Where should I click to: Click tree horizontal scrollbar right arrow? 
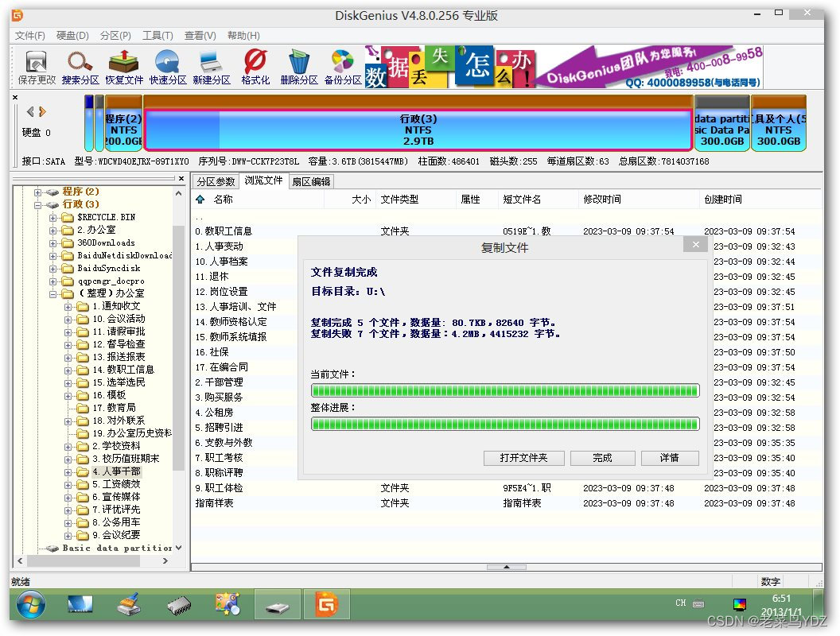pos(165,560)
